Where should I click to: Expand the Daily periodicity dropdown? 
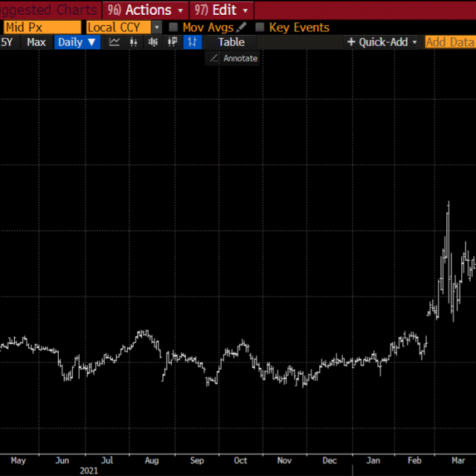click(77, 42)
